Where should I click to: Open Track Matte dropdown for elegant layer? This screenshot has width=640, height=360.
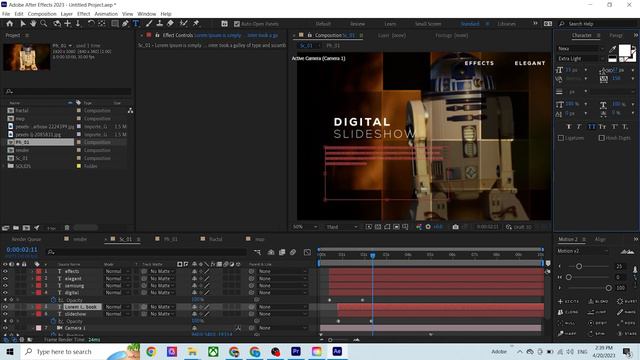(162, 278)
